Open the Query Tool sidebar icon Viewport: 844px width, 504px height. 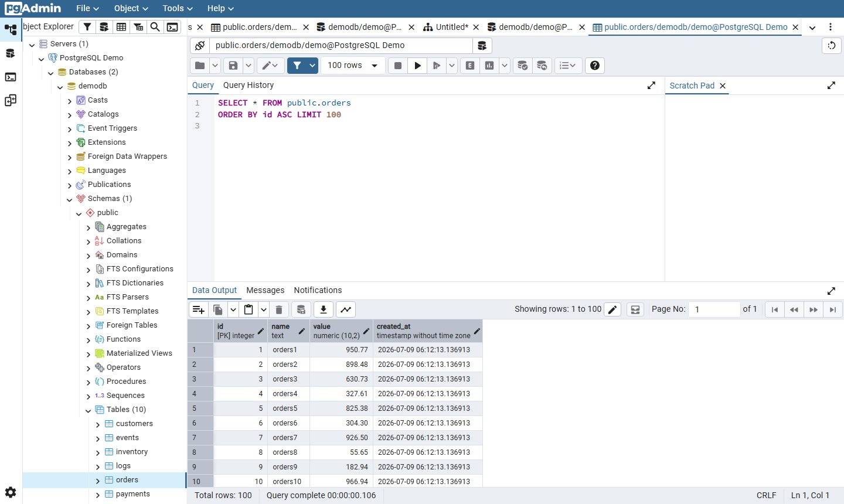point(11,53)
